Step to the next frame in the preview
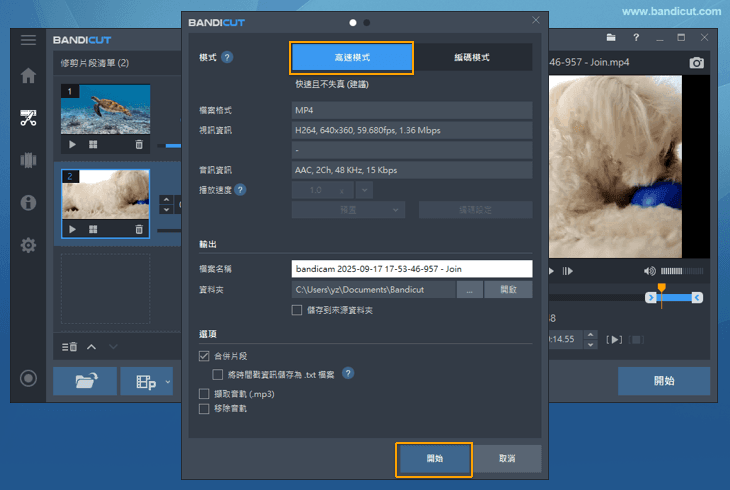 568,271
